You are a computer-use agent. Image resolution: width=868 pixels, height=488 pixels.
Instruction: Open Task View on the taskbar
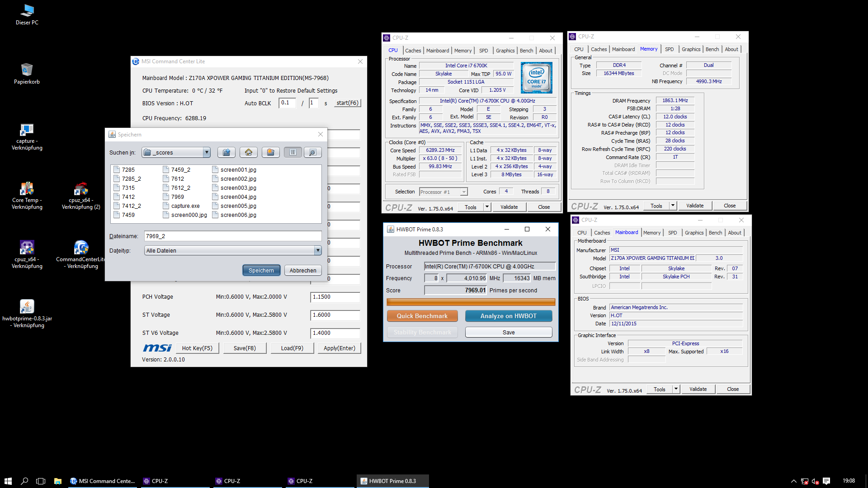pos(41,481)
